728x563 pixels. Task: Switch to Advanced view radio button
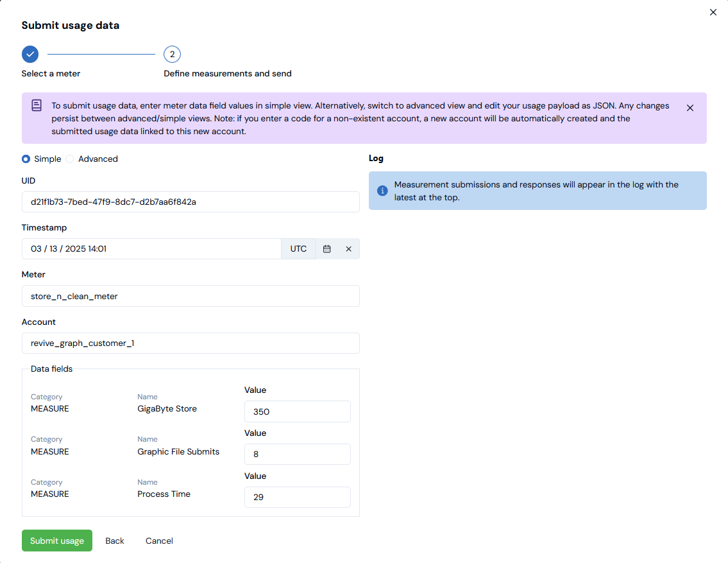coord(70,159)
